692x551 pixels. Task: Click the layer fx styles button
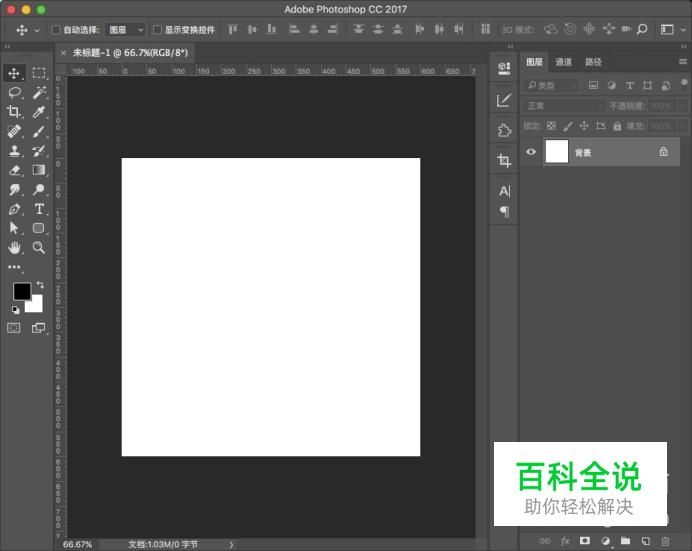click(x=565, y=541)
